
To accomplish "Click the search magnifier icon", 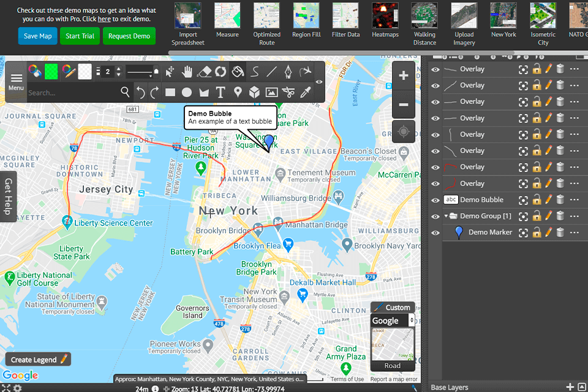I will [x=125, y=91].
